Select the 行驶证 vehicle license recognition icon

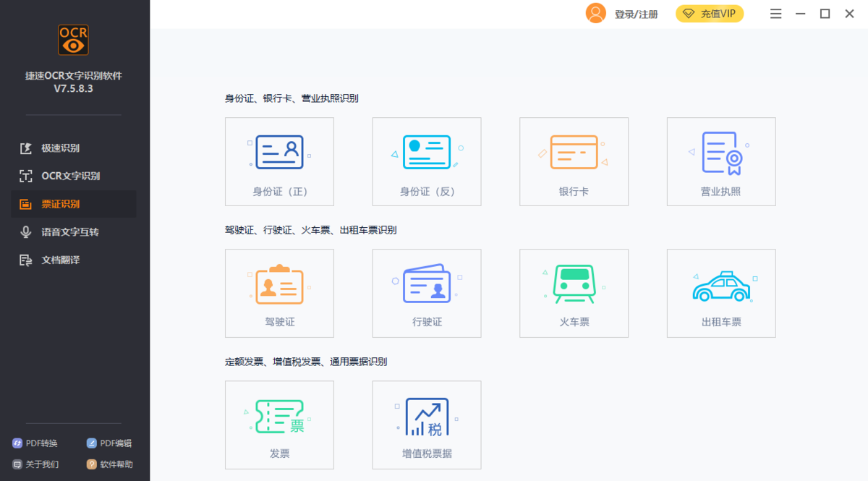coord(427,292)
